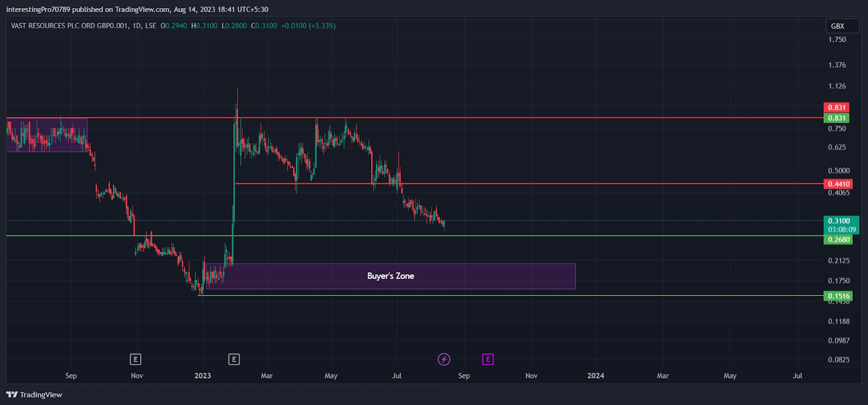This screenshot has width=868, height=405.
Task: Click the 0.0825 price axis label
Action: (839, 359)
